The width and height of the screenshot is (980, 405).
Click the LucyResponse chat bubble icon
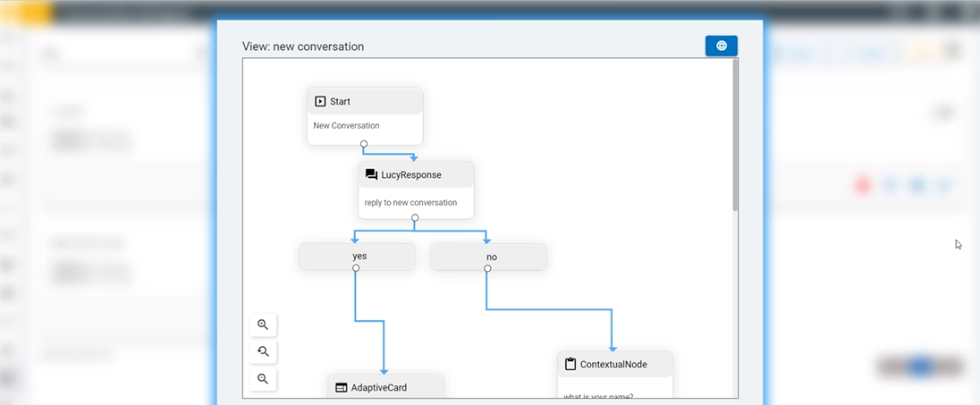pos(371,175)
